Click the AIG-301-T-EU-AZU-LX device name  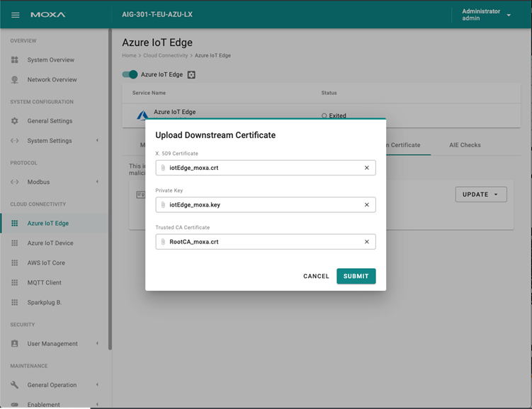(157, 15)
